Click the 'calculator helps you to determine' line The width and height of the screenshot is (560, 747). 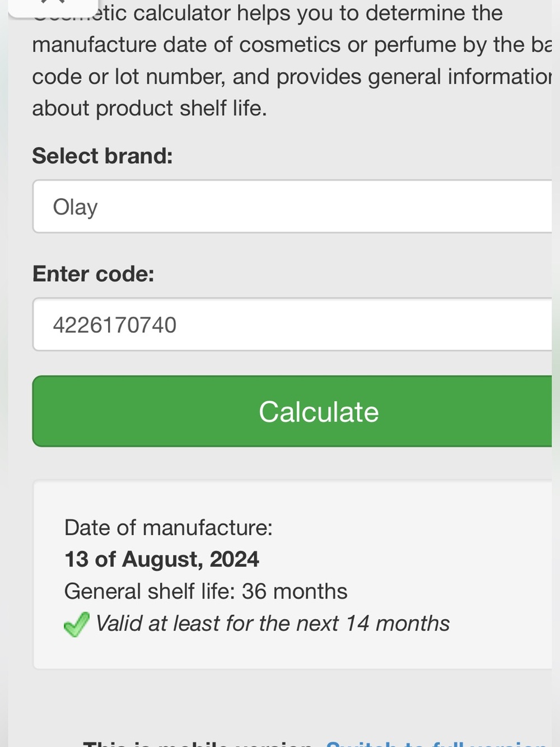268,13
